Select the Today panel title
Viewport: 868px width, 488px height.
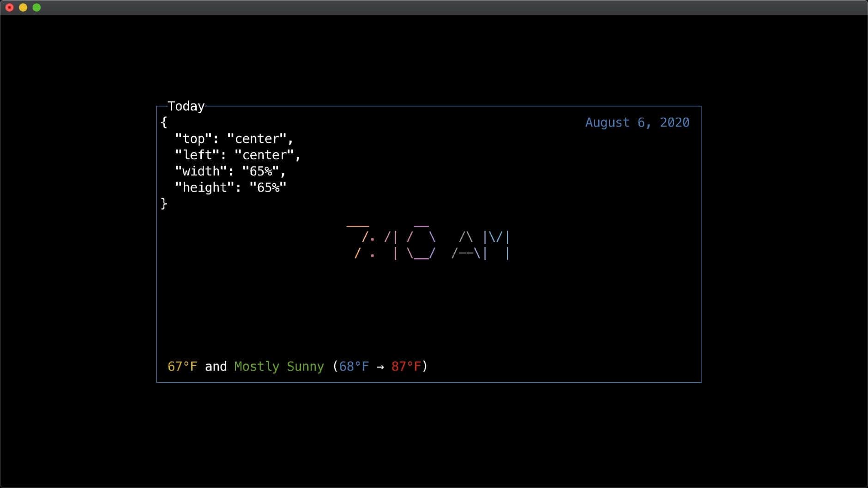[186, 106]
